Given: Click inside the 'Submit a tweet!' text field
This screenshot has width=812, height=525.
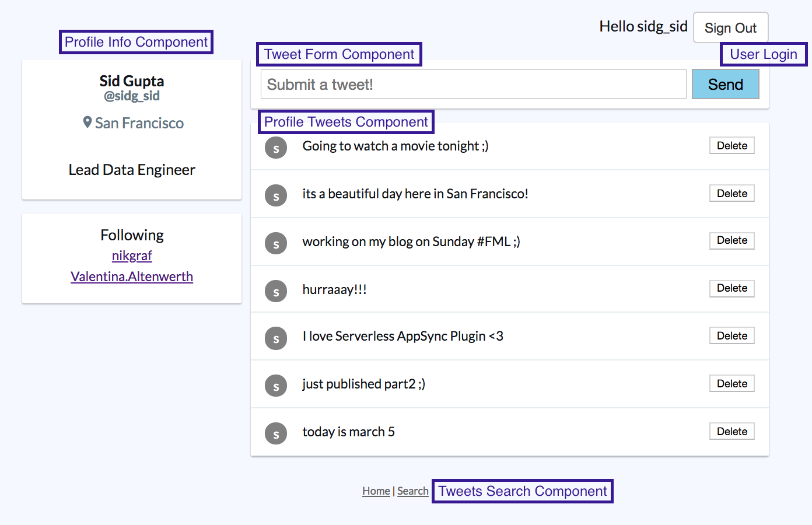Looking at the screenshot, I should pos(473,84).
